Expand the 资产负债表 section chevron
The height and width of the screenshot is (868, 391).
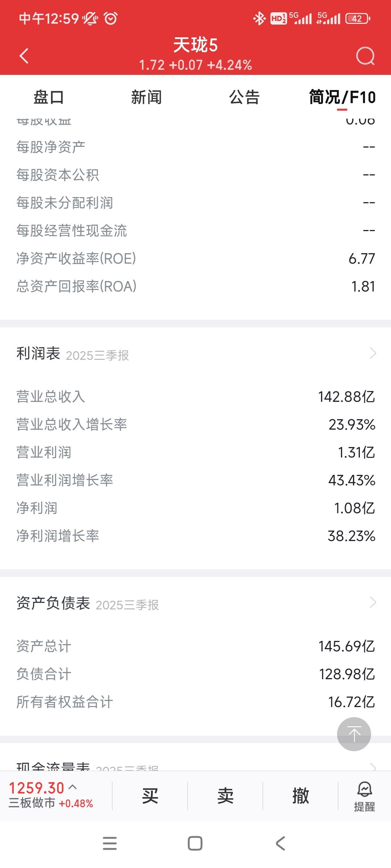pos(373,602)
